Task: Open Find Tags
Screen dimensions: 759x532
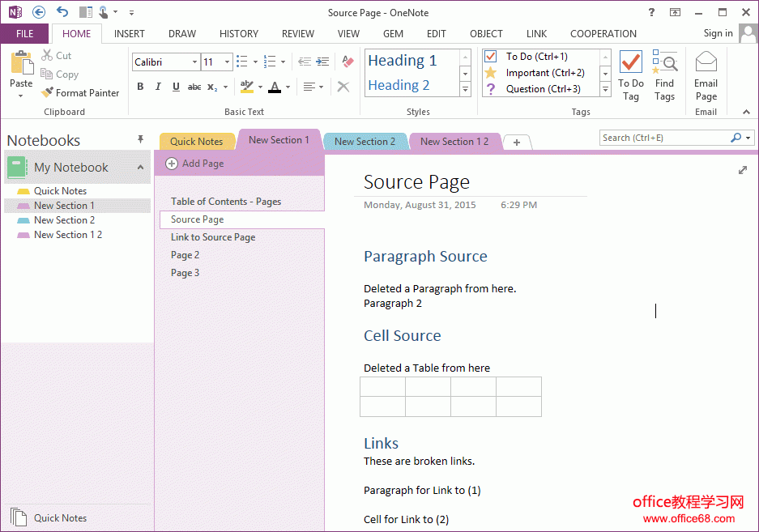Action: tap(664, 77)
